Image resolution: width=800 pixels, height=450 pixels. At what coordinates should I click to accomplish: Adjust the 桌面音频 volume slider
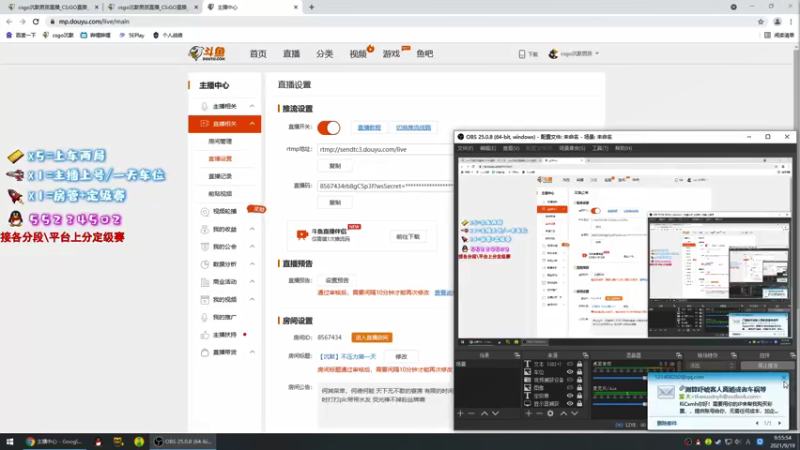point(620,378)
